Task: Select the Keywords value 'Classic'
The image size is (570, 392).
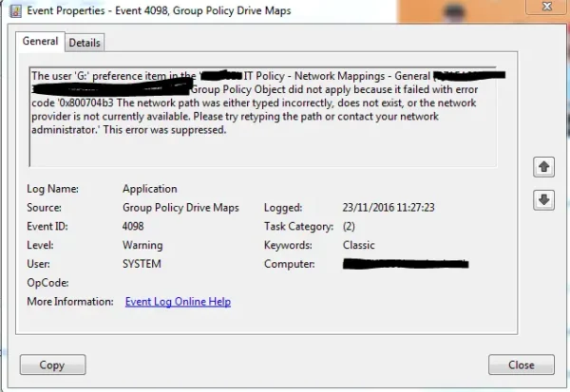Action: click(358, 245)
